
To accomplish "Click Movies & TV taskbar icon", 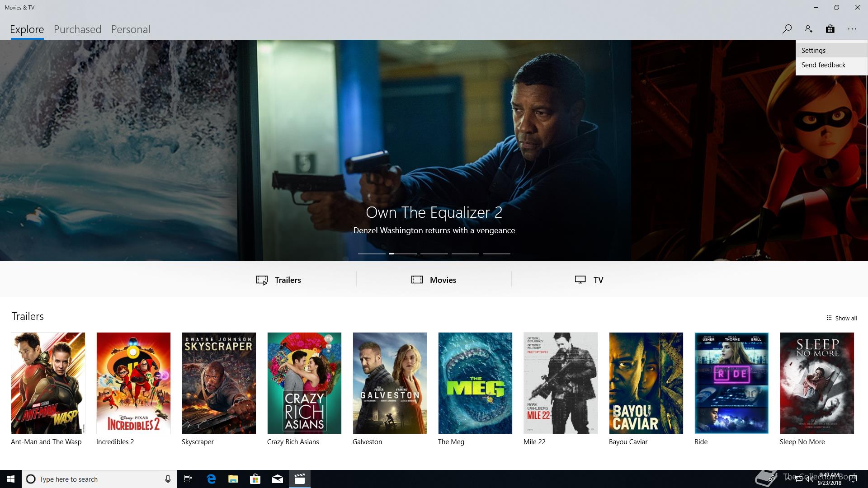I will point(299,479).
